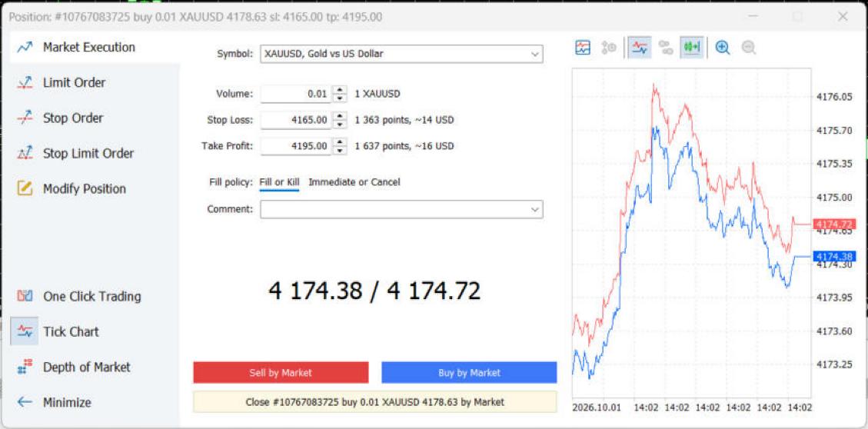This screenshot has width=868, height=429.
Task: Toggle the tick chart toolbar button
Action: [640, 48]
